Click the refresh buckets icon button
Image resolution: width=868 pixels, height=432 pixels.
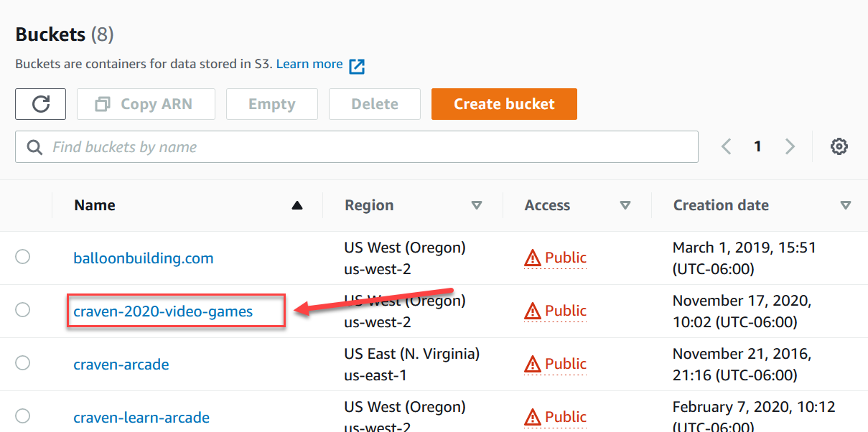[41, 104]
